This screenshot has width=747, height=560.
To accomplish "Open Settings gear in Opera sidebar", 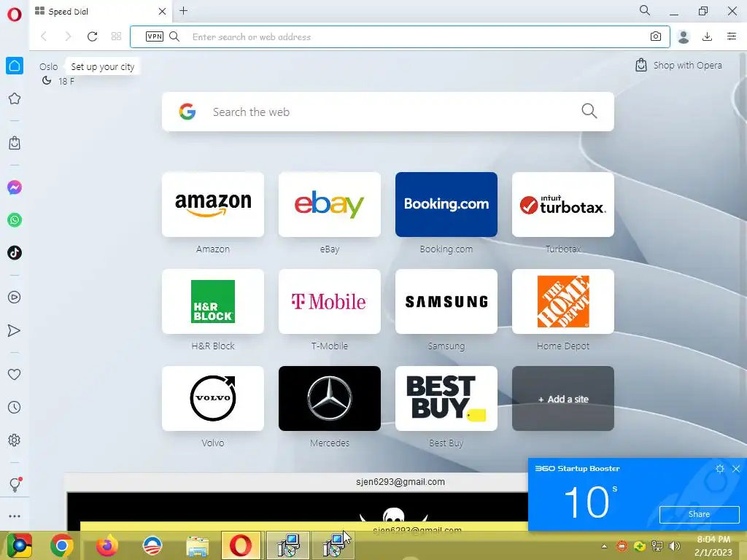I will [x=15, y=440].
